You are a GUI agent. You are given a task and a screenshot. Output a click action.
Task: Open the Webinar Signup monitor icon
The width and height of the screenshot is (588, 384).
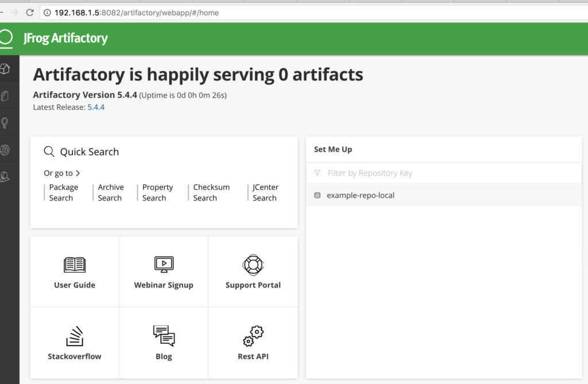pyautogui.click(x=164, y=265)
